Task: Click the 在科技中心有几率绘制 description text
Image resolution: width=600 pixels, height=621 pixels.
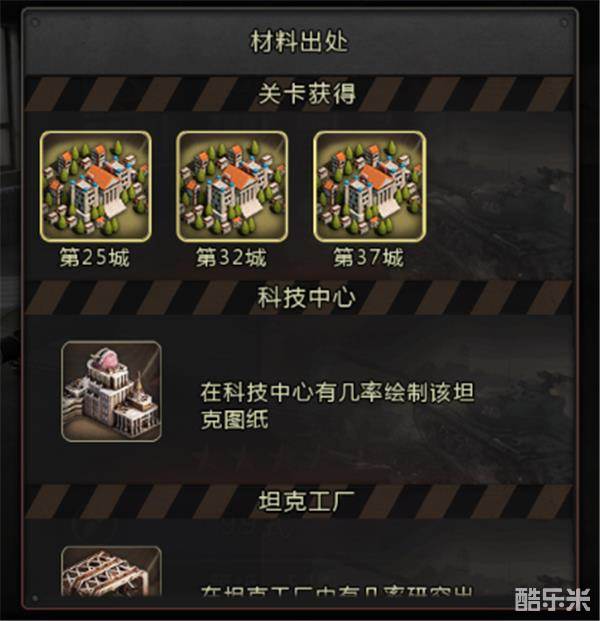Action: 337,406
